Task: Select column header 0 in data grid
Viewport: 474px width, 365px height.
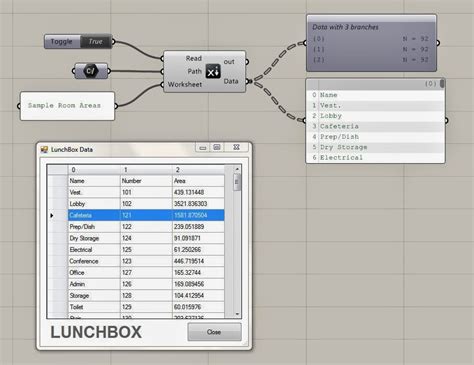Action: pyautogui.click(x=94, y=170)
